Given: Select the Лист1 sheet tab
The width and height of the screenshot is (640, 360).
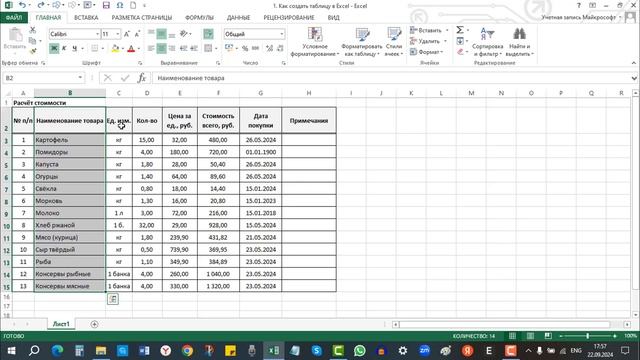Looking at the screenshot, I should tap(61, 324).
